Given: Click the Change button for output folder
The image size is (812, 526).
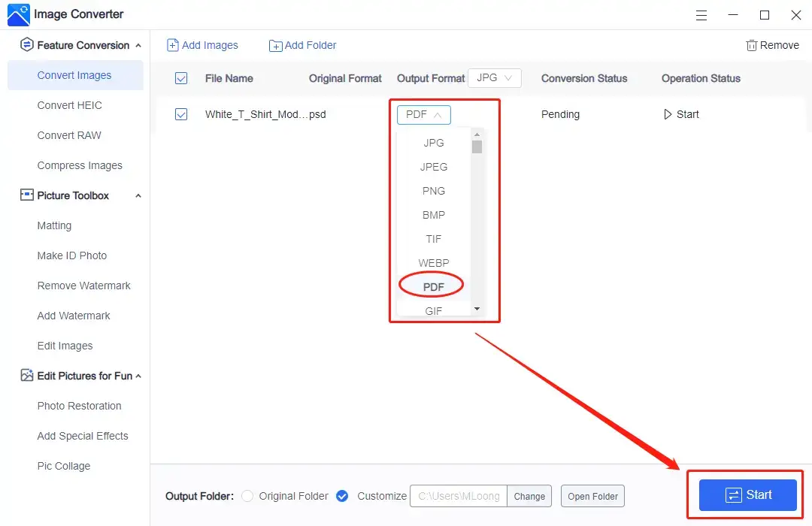Looking at the screenshot, I should coord(529,496).
